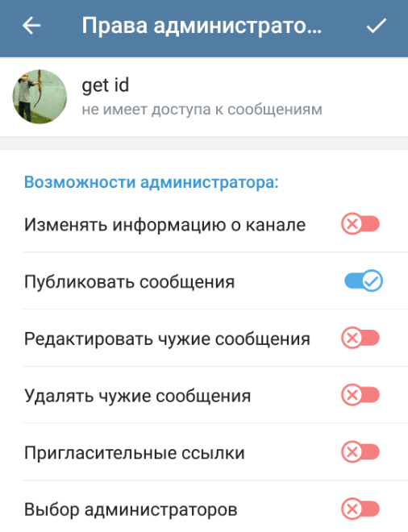This screenshot has width=408, height=532.
Task: Tap the Пригласительные ссылки label text
Action: [x=134, y=453]
